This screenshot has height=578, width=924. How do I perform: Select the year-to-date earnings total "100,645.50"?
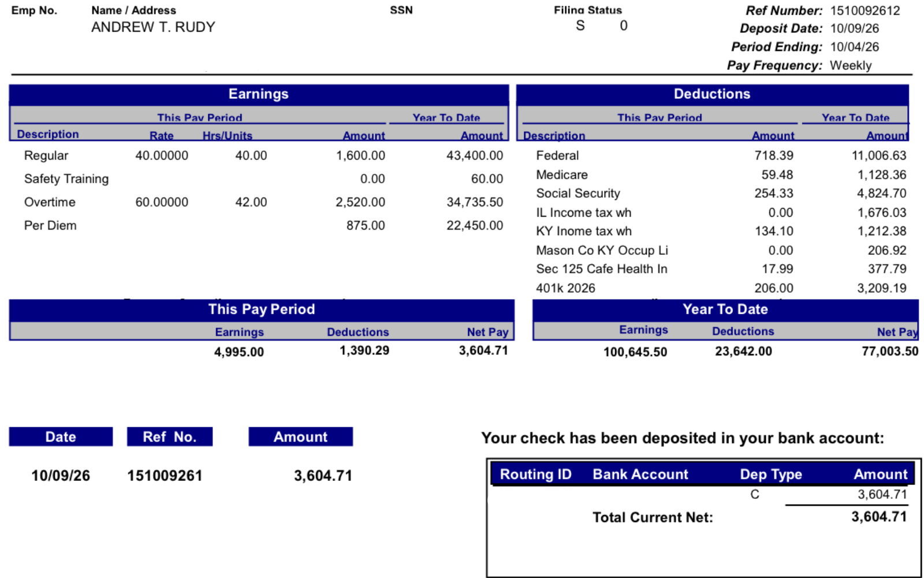pos(635,352)
